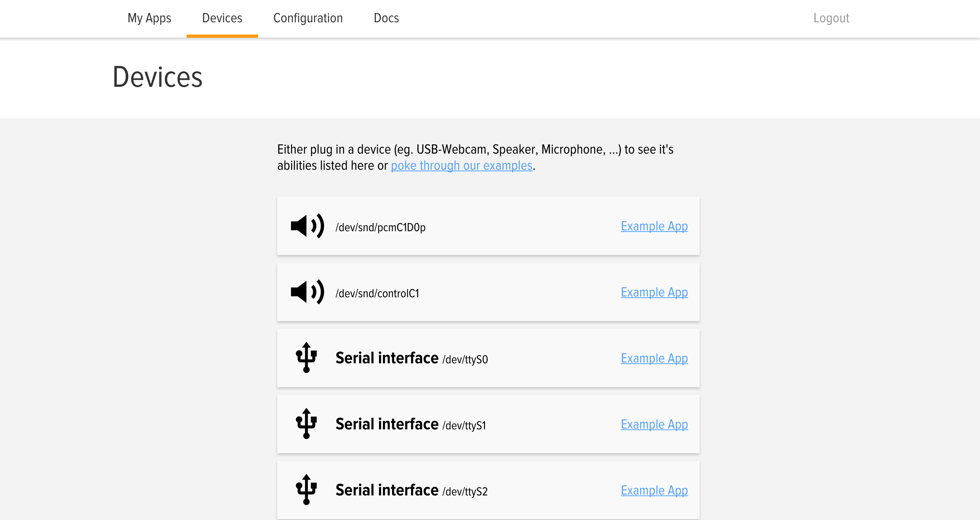Click the 'Serial interface /dev/ttyS0' label
The image size is (980, 520).
tap(411, 358)
